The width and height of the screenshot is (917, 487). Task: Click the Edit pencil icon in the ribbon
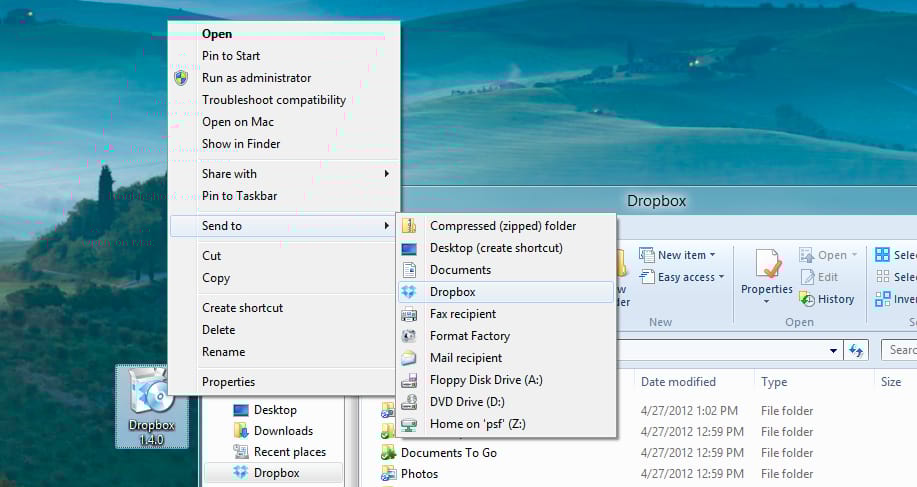[x=807, y=277]
